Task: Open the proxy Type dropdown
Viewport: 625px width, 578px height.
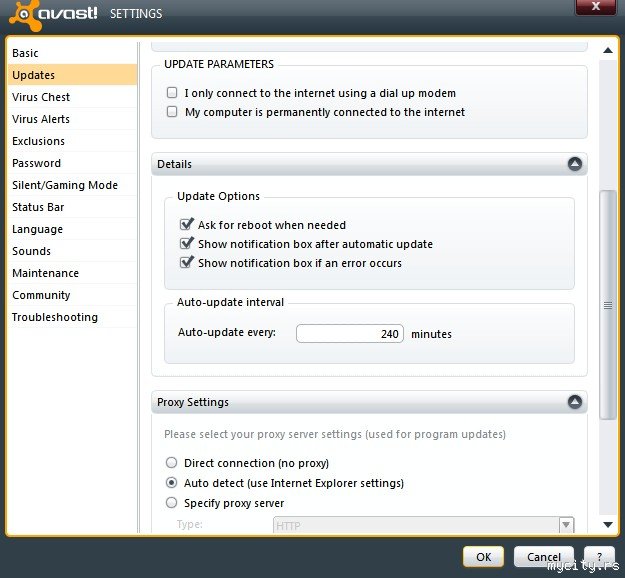Action: (x=567, y=524)
